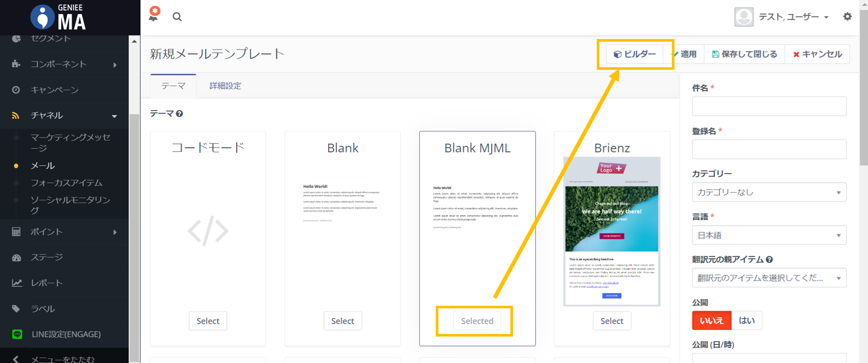
Task: Click the テーマ help question icon
Action: pyautogui.click(x=179, y=114)
